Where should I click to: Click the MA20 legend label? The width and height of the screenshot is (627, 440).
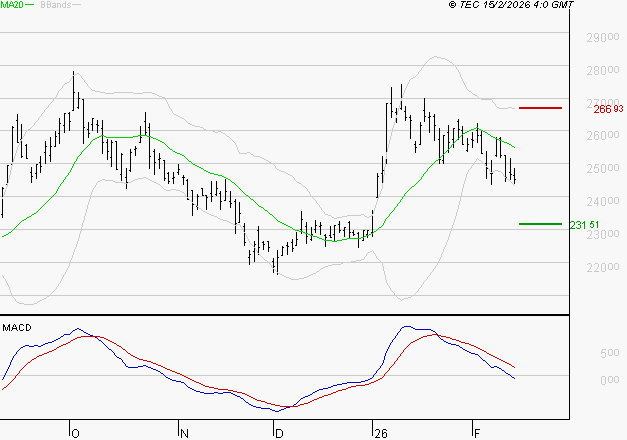(x=11, y=5)
